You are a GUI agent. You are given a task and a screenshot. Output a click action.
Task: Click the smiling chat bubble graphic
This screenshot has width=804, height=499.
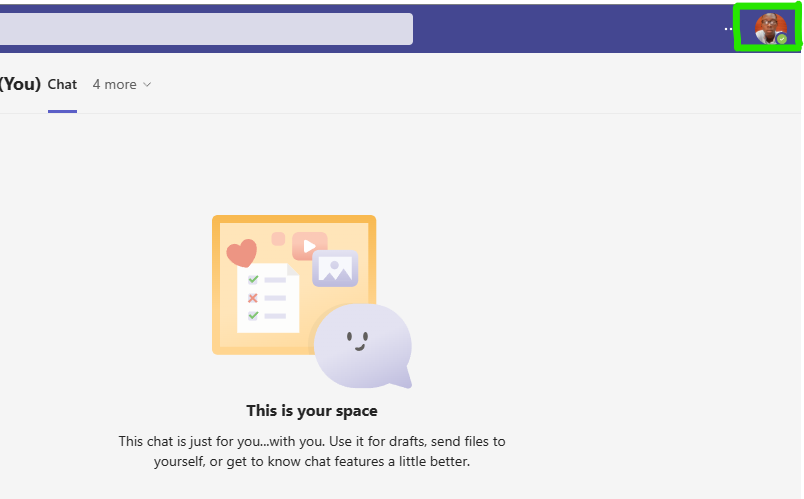pyautogui.click(x=362, y=345)
